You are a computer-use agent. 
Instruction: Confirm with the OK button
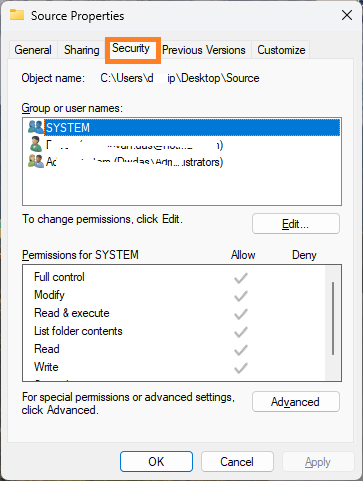[x=156, y=462]
